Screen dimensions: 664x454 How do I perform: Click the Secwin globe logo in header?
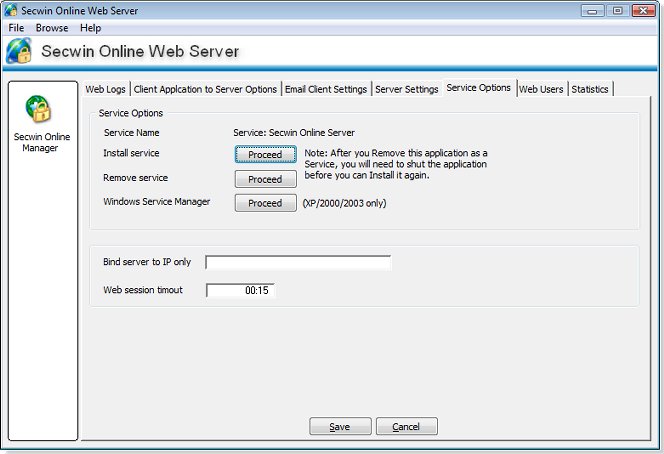(x=18, y=52)
